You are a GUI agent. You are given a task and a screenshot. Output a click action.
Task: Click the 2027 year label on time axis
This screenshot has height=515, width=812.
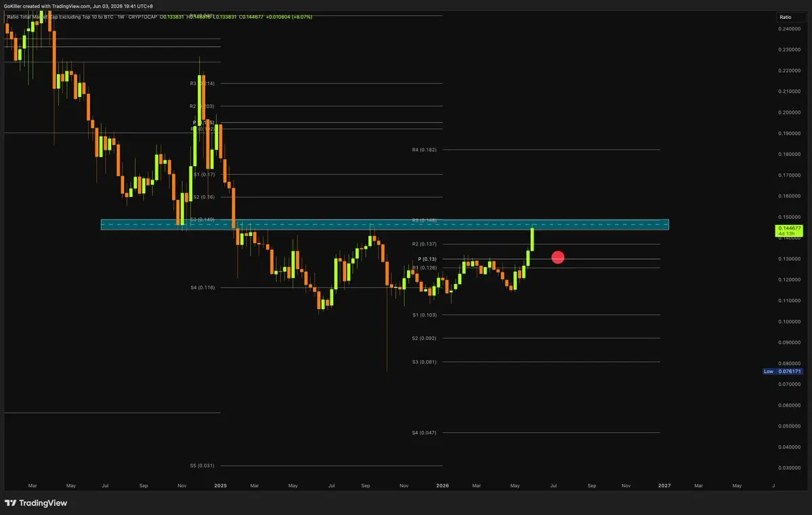(x=664, y=486)
